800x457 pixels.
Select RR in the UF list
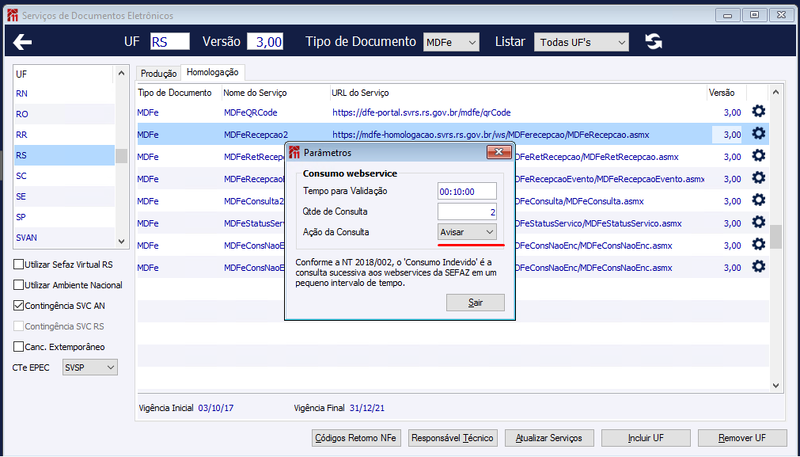[64, 135]
